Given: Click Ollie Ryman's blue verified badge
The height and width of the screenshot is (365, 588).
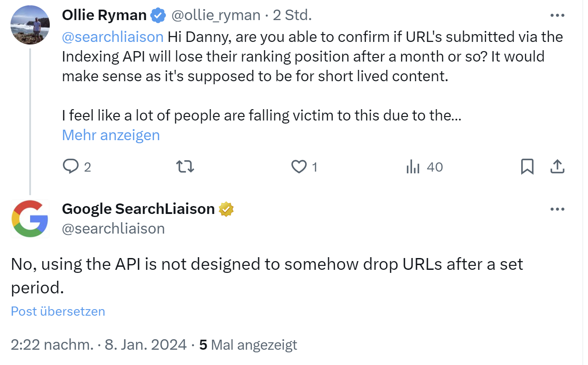Looking at the screenshot, I should tap(158, 14).
